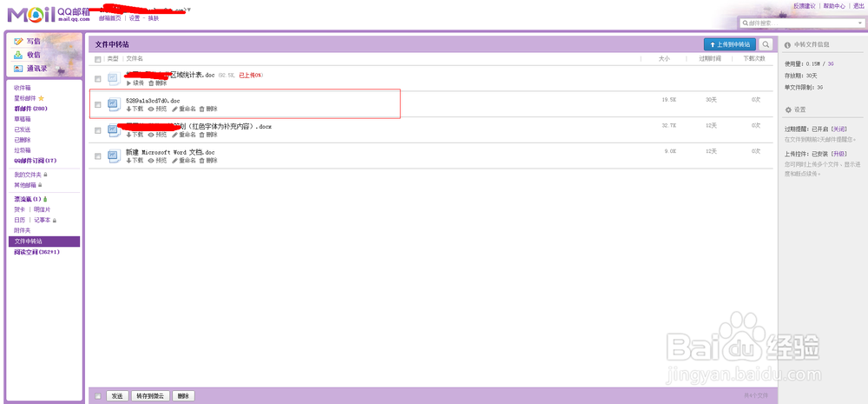Open the 收件箱 inbox folder
The height and width of the screenshot is (404, 868).
coord(23,88)
